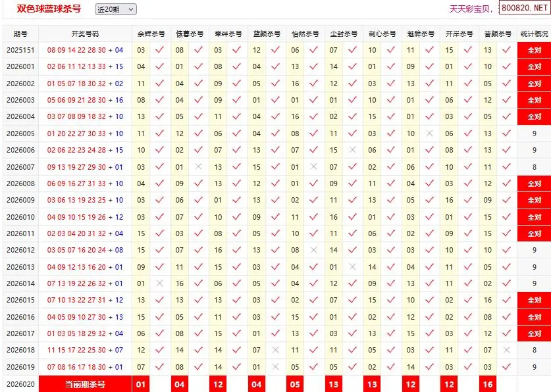Click the gray X in row 2026005
Screen dimensions: 551x392
[429, 134]
